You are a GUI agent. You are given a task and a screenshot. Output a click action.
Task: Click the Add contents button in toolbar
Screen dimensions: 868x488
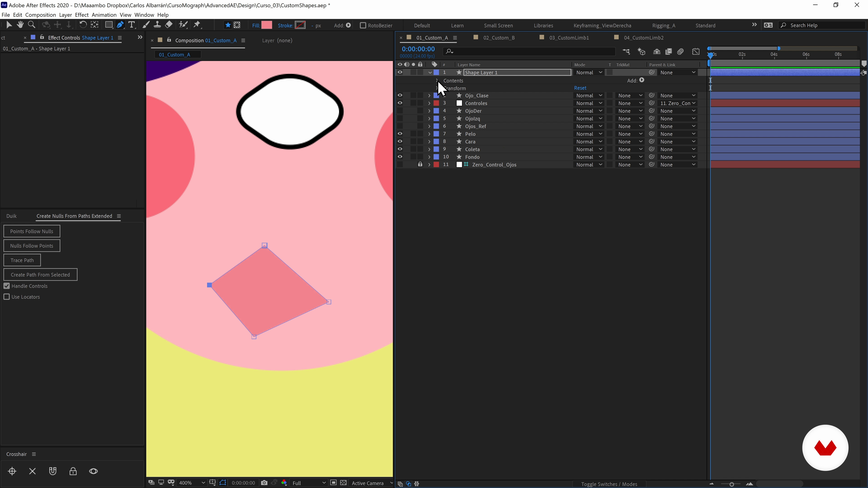tap(348, 25)
